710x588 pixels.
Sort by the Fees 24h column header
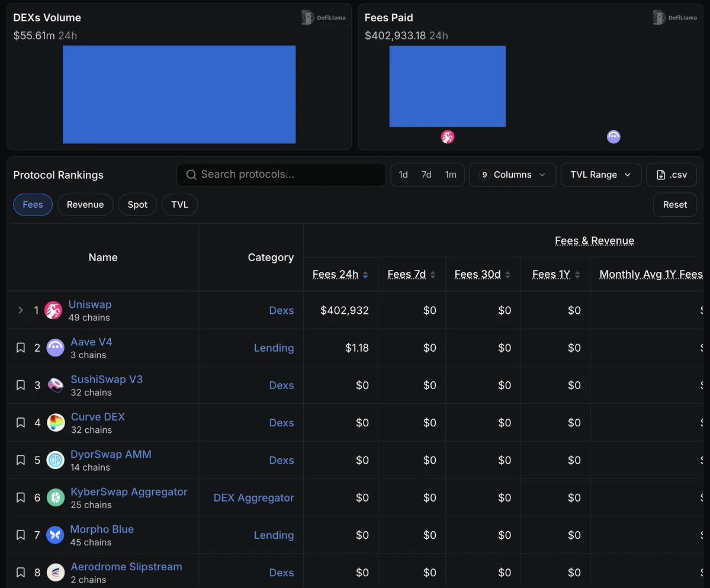click(x=335, y=275)
